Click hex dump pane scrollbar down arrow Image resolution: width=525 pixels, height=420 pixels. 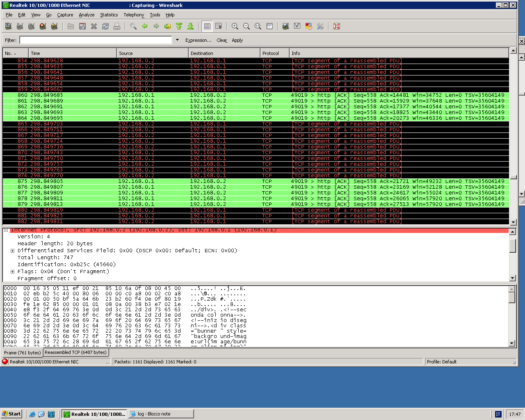[511, 343]
